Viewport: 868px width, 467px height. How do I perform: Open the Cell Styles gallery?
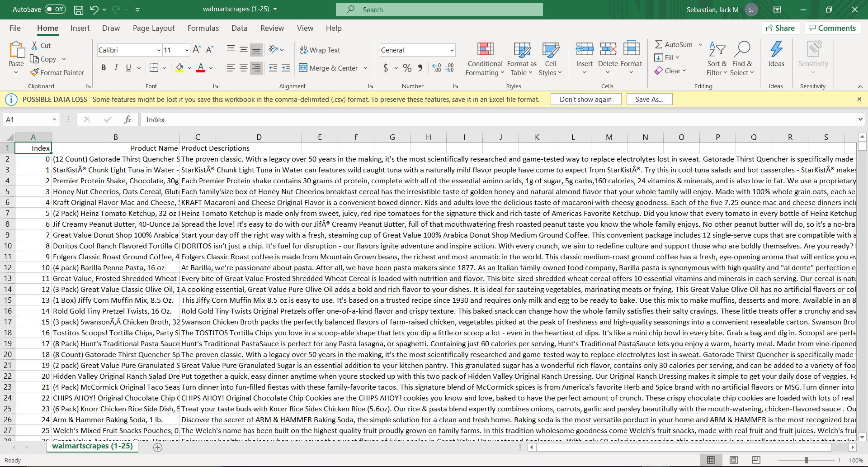550,59
